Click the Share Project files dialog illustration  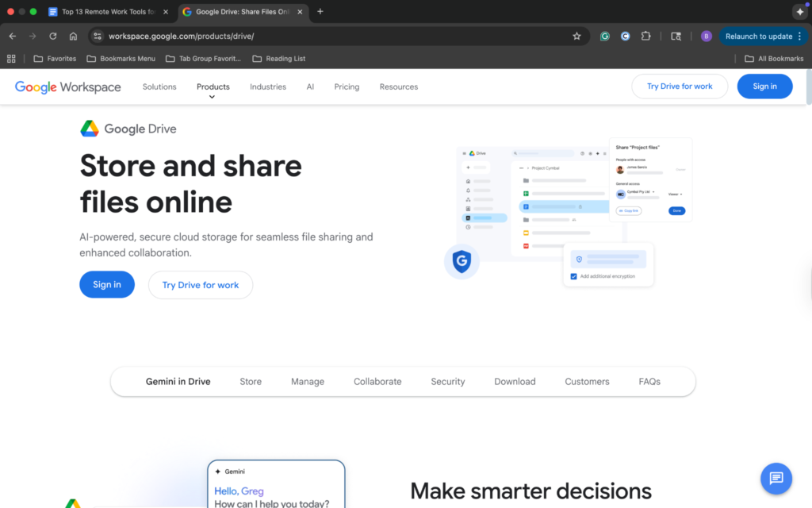click(x=650, y=179)
